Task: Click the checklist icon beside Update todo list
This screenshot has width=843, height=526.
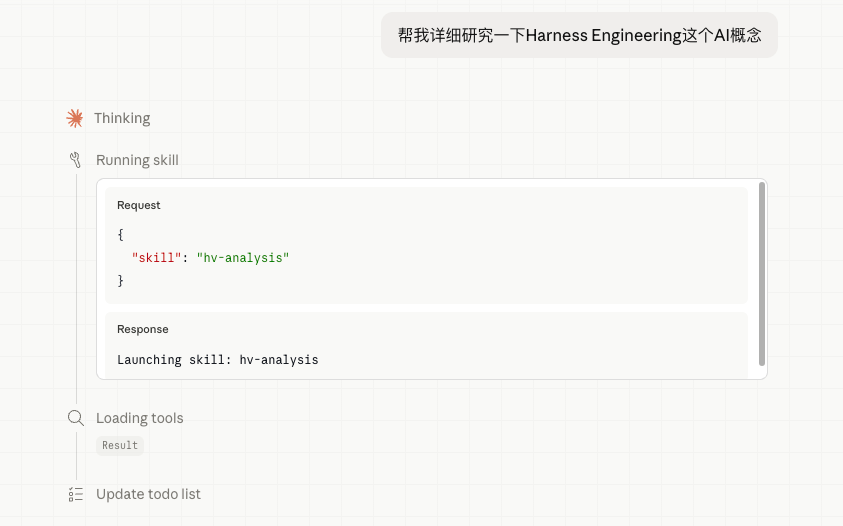Action: (x=75, y=494)
